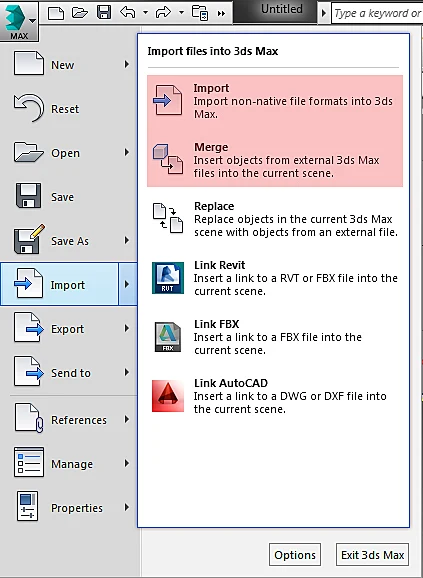The width and height of the screenshot is (423, 578).
Task: Expand the quick access toolbar overflow chevrons
Action: pos(221,14)
